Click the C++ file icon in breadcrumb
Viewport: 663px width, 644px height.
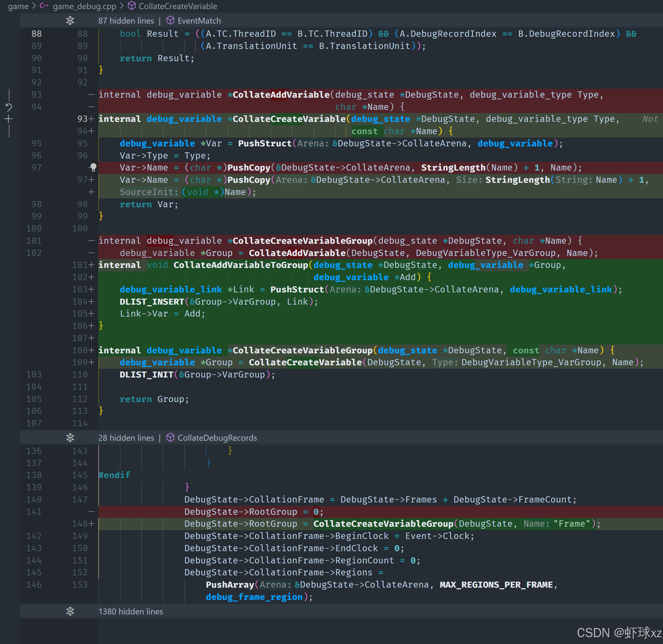(44, 6)
